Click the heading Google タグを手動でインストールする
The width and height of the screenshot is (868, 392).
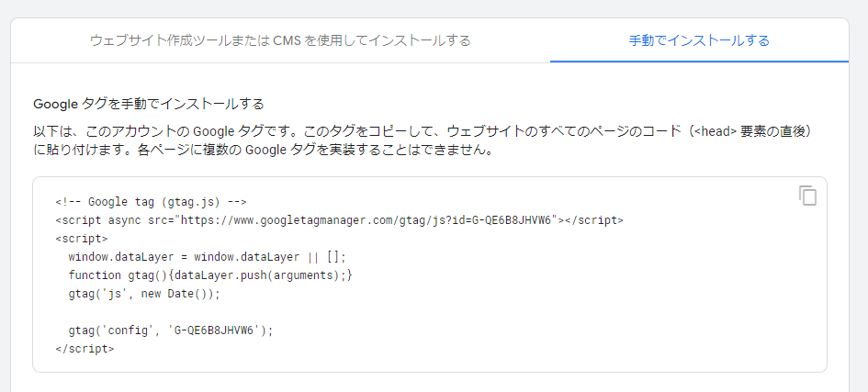pos(149,104)
